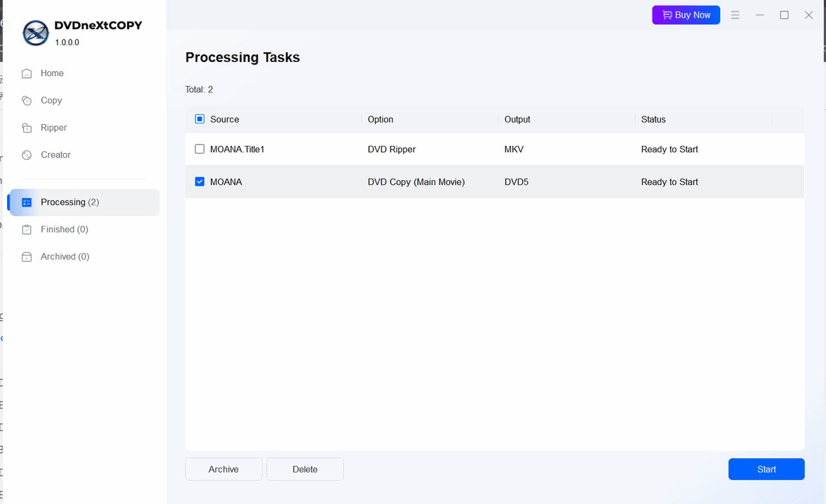The width and height of the screenshot is (826, 504).
Task: Maximize the DVDneXtCOPY window
Action: (x=784, y=15)
